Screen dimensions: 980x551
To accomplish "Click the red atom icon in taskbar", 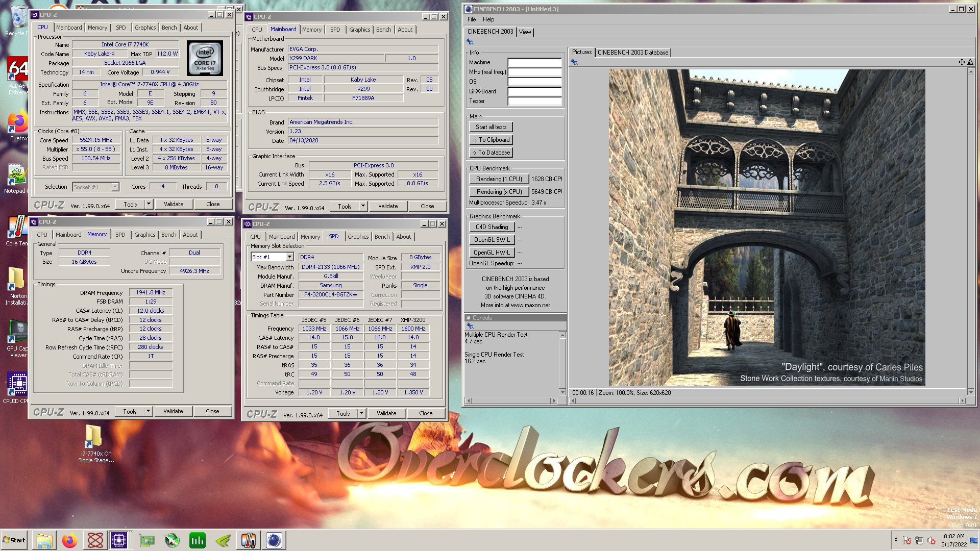I will tap(95, 540).
